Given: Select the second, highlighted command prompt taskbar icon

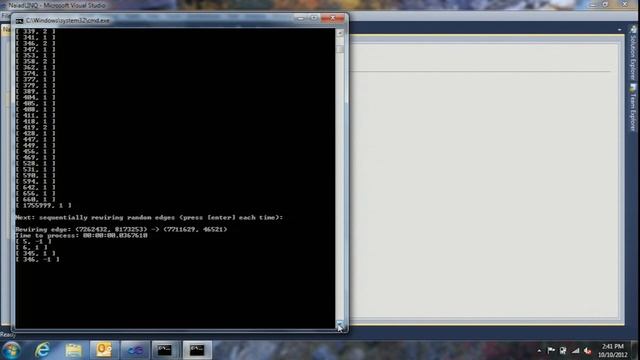Looking at the screenshot, I should (x=197, y=350).
